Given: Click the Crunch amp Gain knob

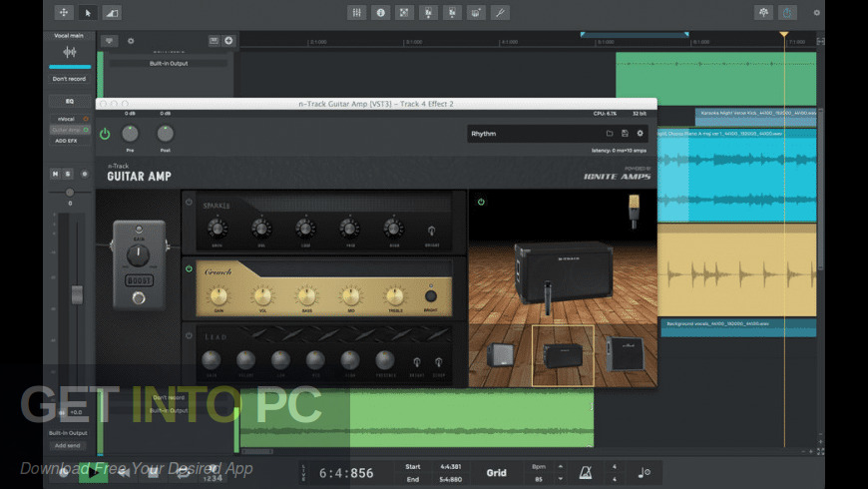Looking at the screenshot, I should point(218,296).
